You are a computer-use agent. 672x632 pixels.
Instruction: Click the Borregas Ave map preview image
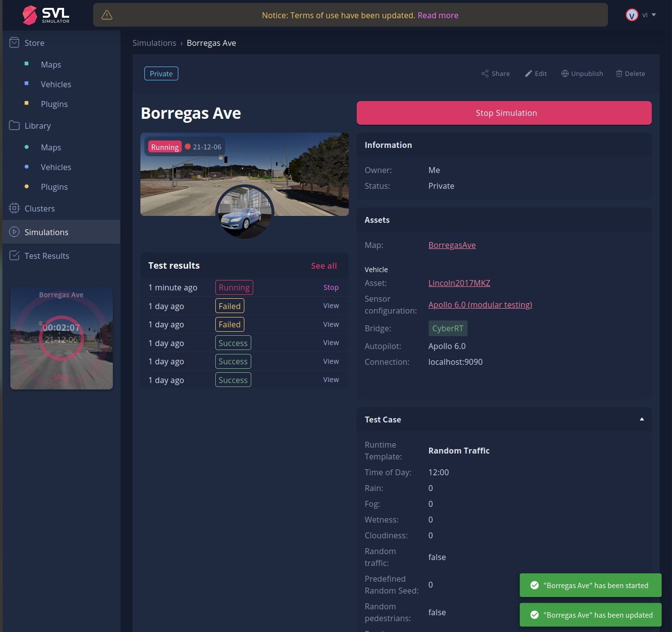[x=244, y=174]
